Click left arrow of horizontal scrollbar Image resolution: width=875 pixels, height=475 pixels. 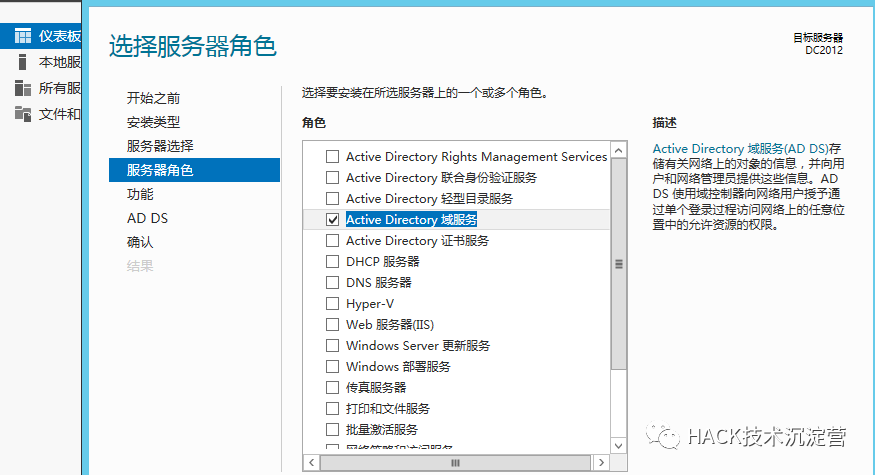pos(311,463)
